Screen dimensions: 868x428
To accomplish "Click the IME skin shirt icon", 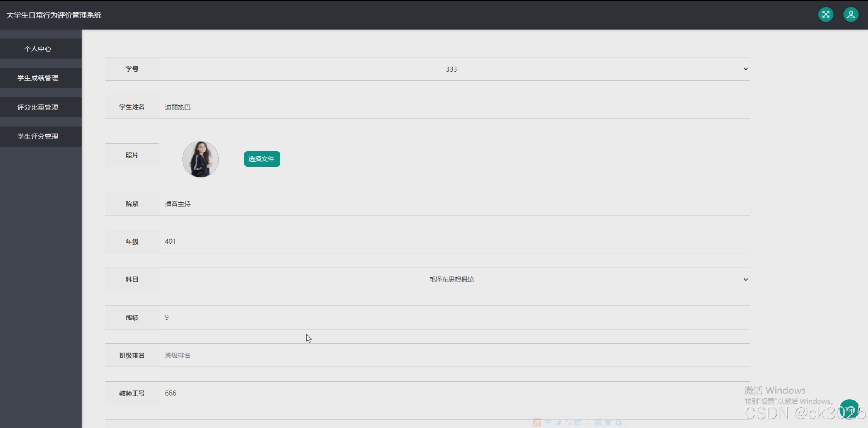I will point(608,423).
